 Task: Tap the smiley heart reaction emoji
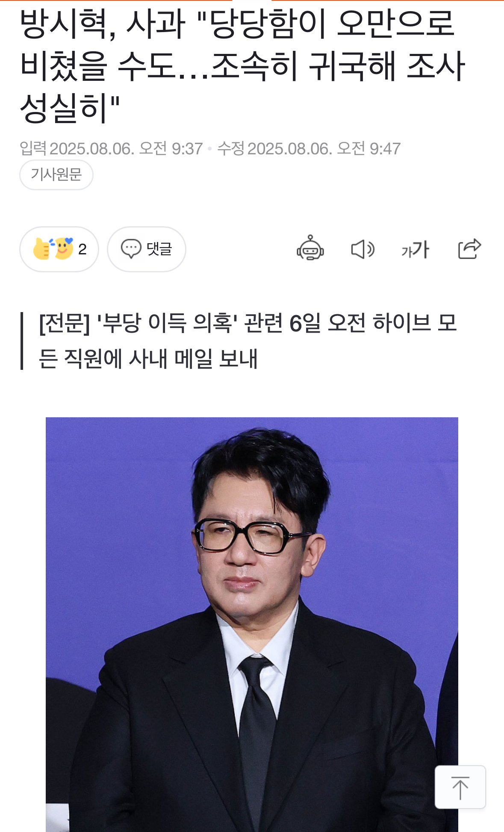(x=63, y=248)
